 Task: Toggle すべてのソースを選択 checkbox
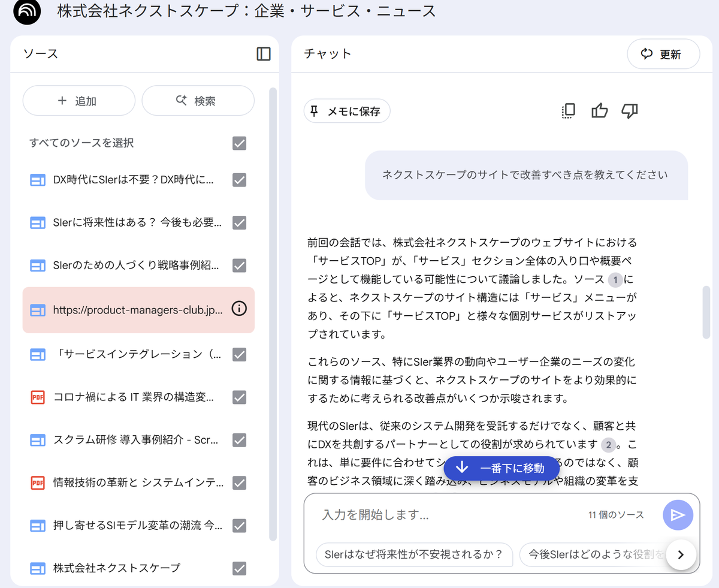(x=240, y=143)
